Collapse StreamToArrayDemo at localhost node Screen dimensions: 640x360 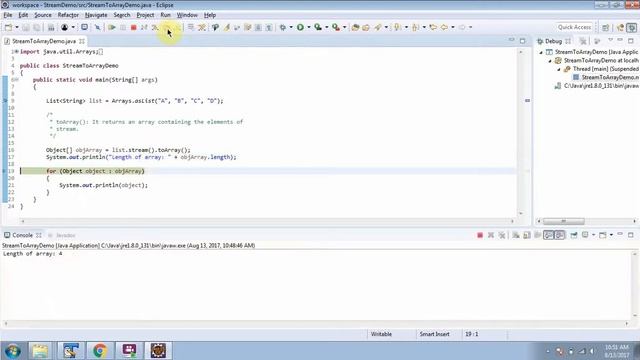(550, 61)
